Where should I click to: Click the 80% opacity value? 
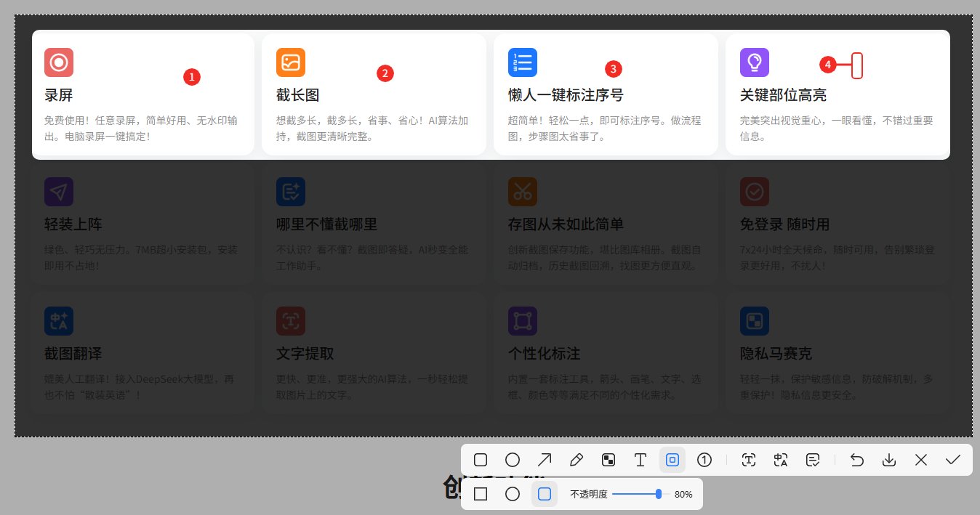[x=683, y=494]
